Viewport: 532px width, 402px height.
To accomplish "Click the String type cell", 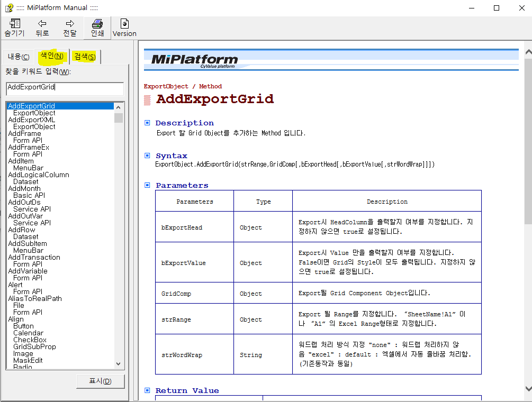I will pyautogui.click(x=263, y=354).
